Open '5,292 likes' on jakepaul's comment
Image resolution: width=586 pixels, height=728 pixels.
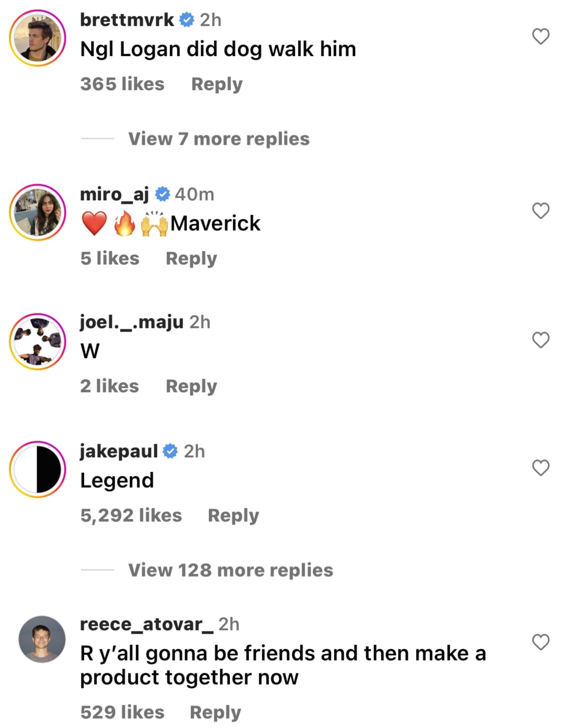(x=131, y=514)
